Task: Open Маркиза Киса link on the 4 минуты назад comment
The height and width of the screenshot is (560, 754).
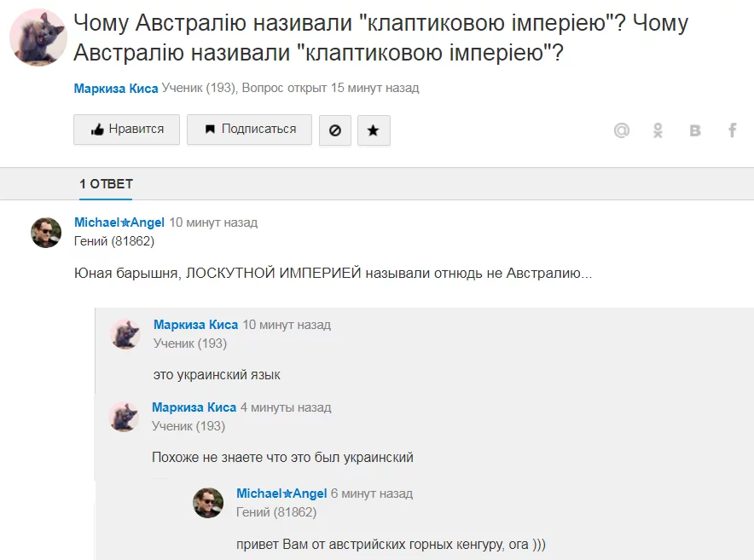Action: pyautogui.click(x=194, y=407)
